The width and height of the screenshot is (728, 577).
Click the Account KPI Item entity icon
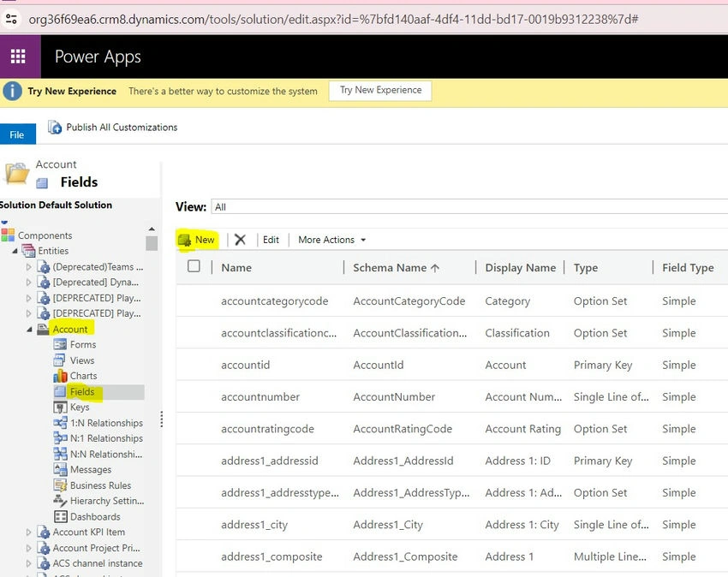click(x=43, y=532)
